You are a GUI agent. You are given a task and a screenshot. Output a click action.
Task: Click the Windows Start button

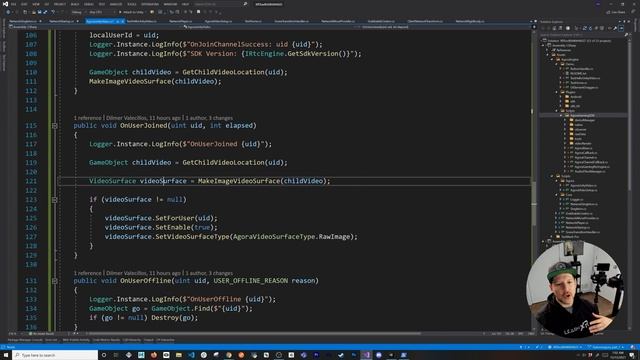[x=6, y=355]
